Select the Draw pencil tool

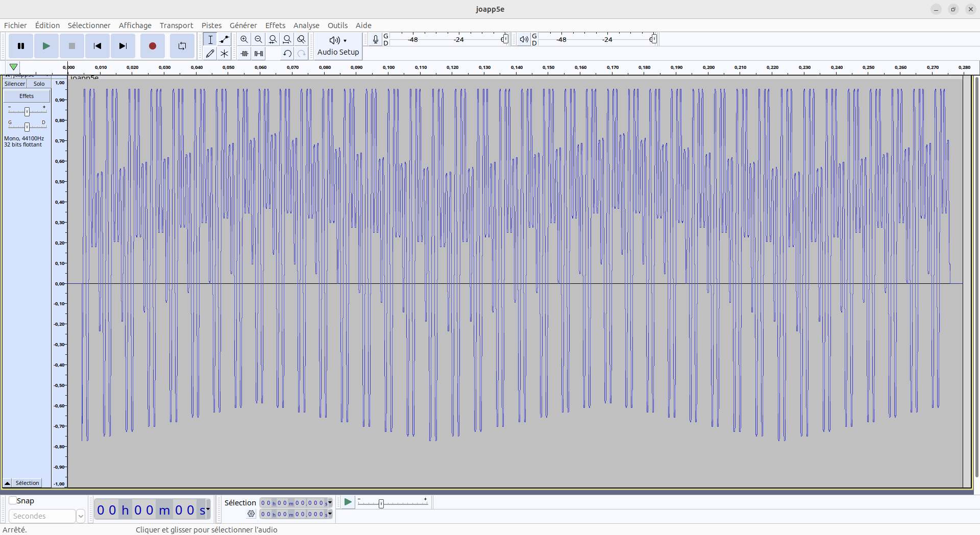[x=210, y=53]
